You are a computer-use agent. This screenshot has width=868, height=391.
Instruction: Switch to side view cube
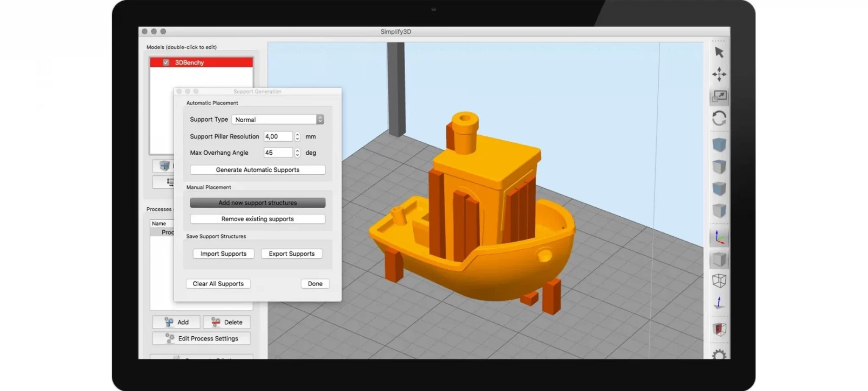(719, 210)
